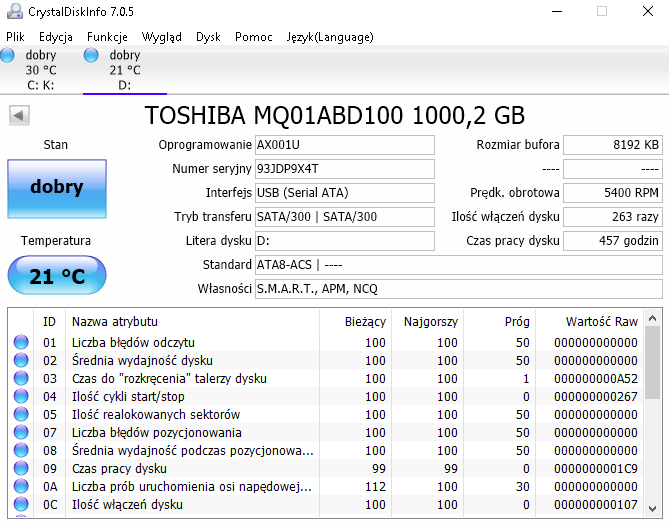The width and height of the screenshot is (669, 523).
Task: Click status orb of attribute 08 row
Action: coord(21,450)
